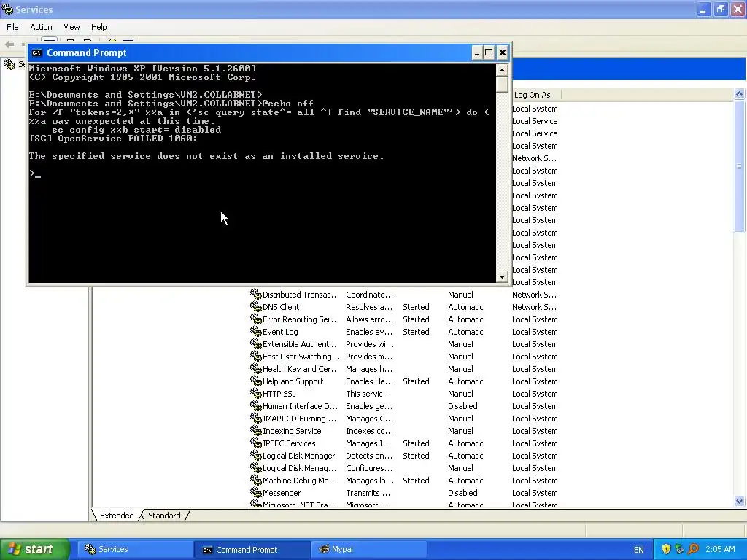Image resolution: width=747 pixels, height=560 pixels.
Task: Switch to Command Prompt taskbar button
Action: (x=252, y=549)
